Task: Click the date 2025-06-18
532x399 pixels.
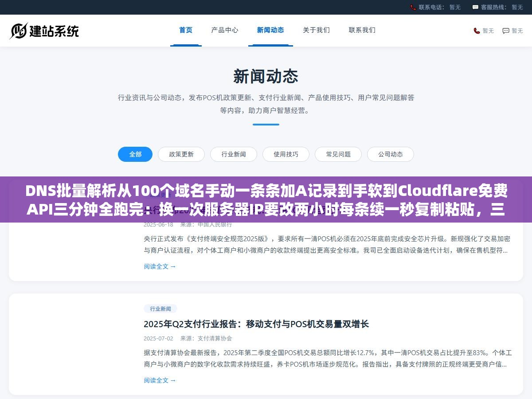Action: [x=158, y=224]
